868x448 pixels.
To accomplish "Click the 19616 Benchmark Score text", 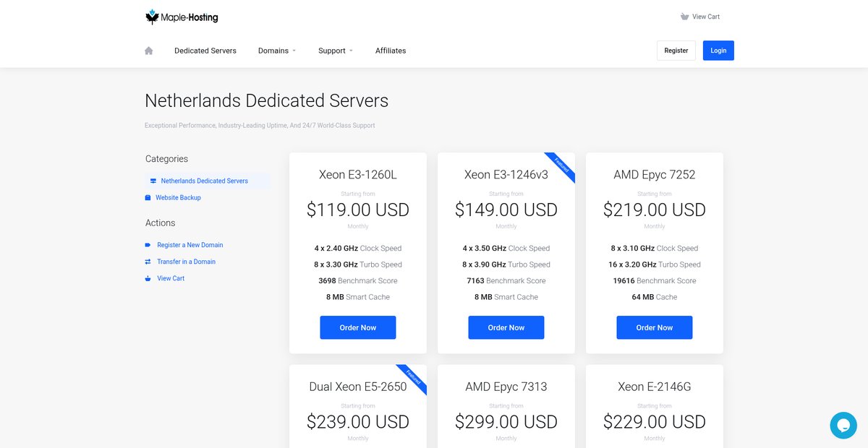I will (x=655, y=281).
